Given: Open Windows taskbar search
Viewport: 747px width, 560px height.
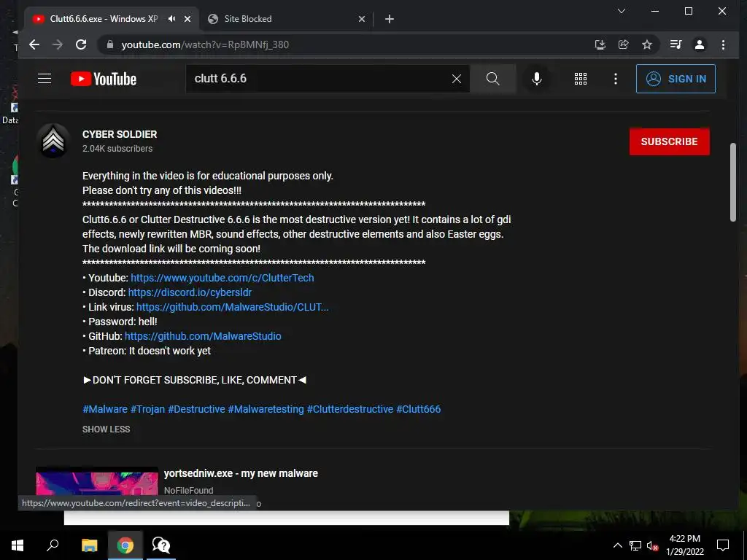Looking at the screenshot, I should pyautogui.click(x=53, y=545).
